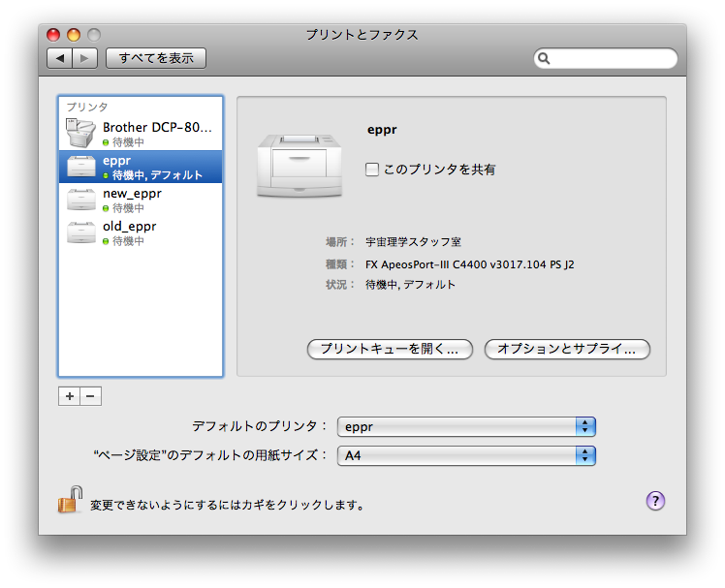The height and width of the screenshot is (588, 725).
Task: Expand the default paper size A4 dropdown
Action: (465, 455)
